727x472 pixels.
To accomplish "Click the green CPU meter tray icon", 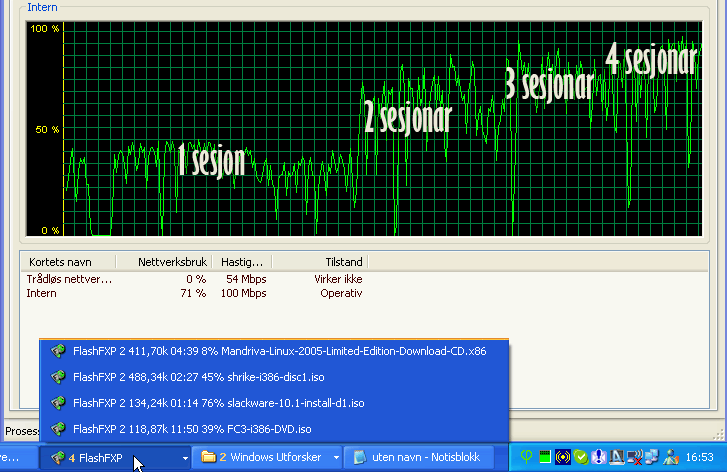I will coord(545,457).
